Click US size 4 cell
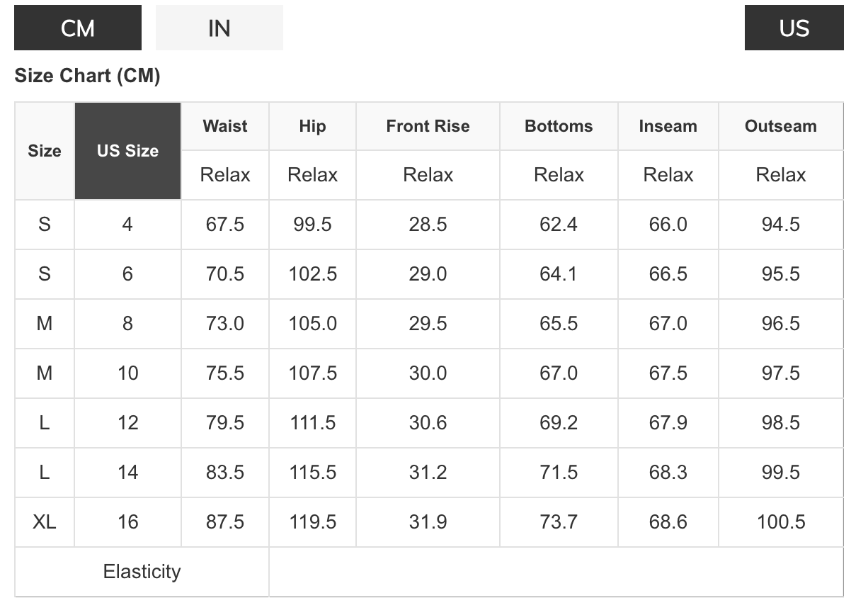868x615 pixels. click(127, 225)
